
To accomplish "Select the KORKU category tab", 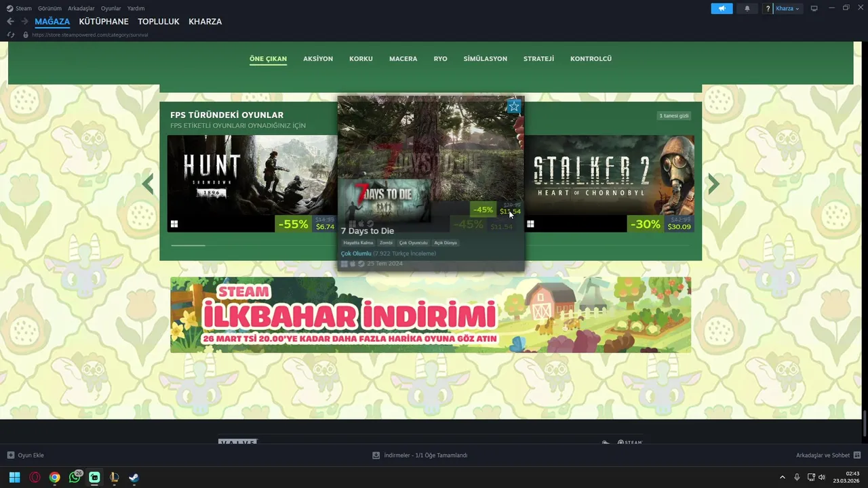I will click(361, 59).
